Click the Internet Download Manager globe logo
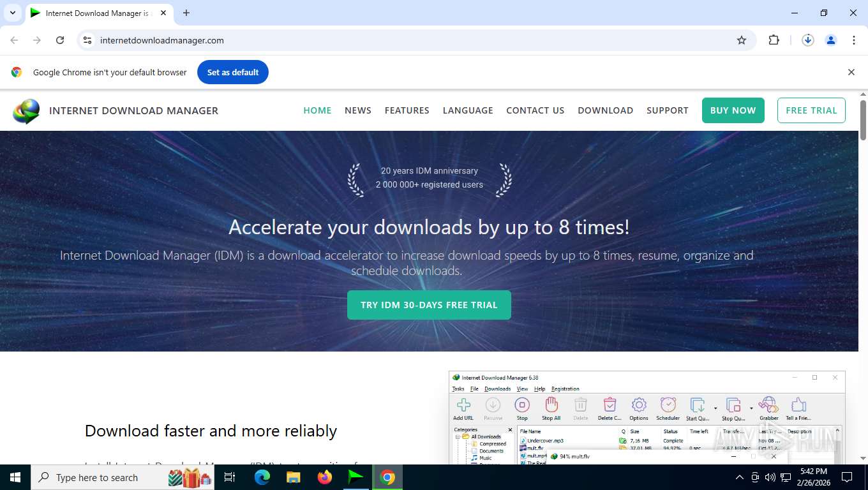The height and width of the screenshot is (490, 868). [27, 110]
